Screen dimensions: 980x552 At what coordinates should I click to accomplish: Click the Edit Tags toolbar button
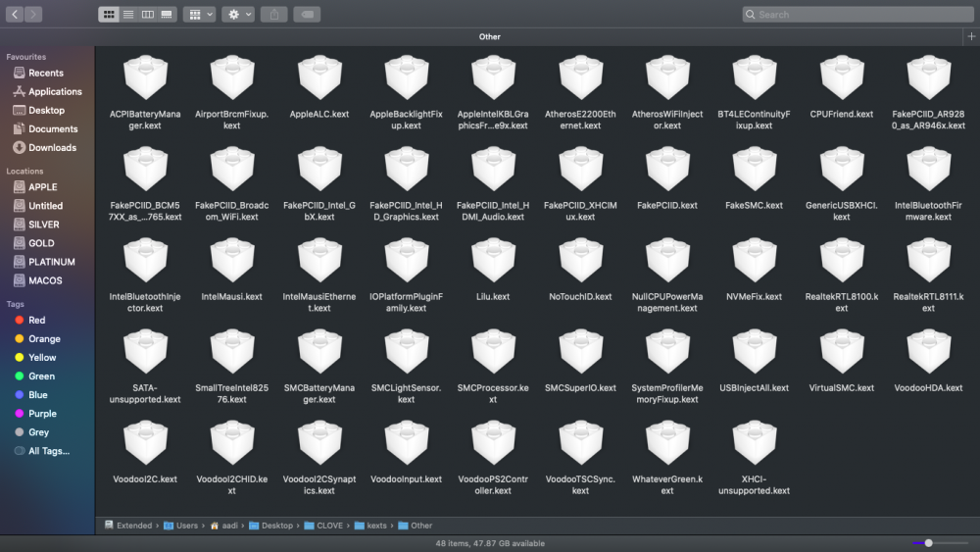(x=307, y=14)
